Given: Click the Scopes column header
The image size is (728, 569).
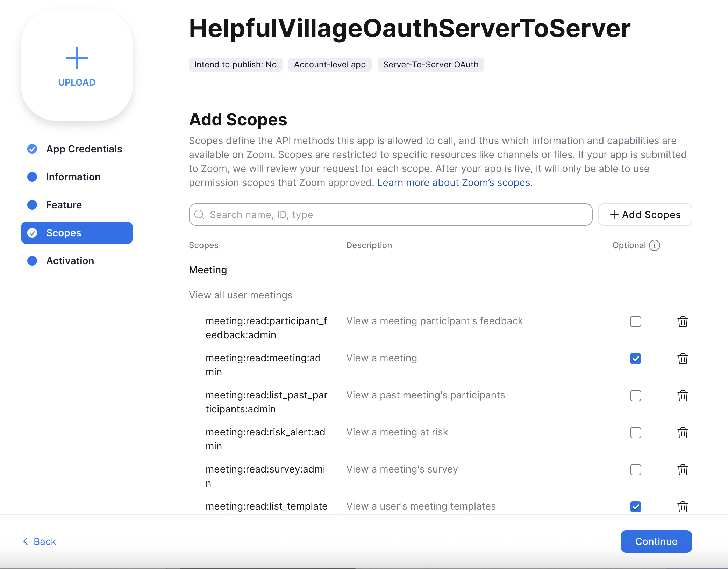Looking at the screenshot, I should pos(204,245).
